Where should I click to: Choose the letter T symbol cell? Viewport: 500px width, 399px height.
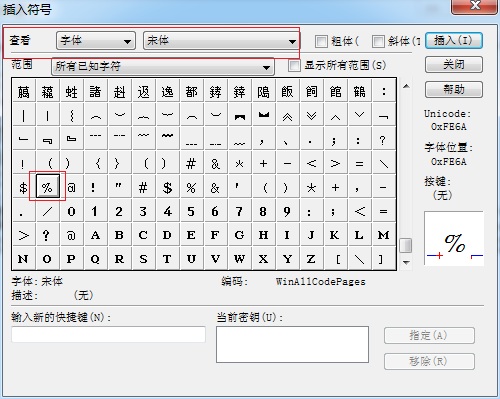click(167, 259)
